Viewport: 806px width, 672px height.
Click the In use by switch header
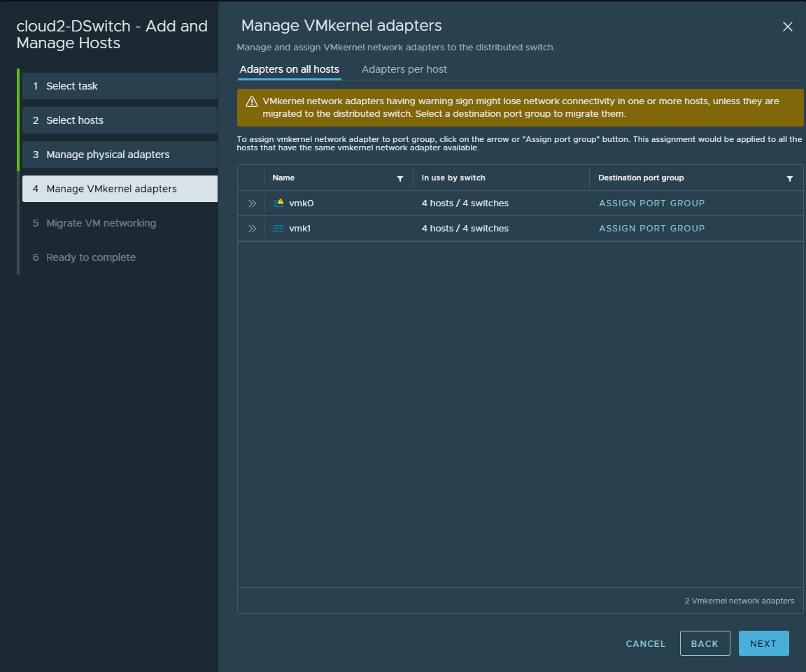point(453,178)
